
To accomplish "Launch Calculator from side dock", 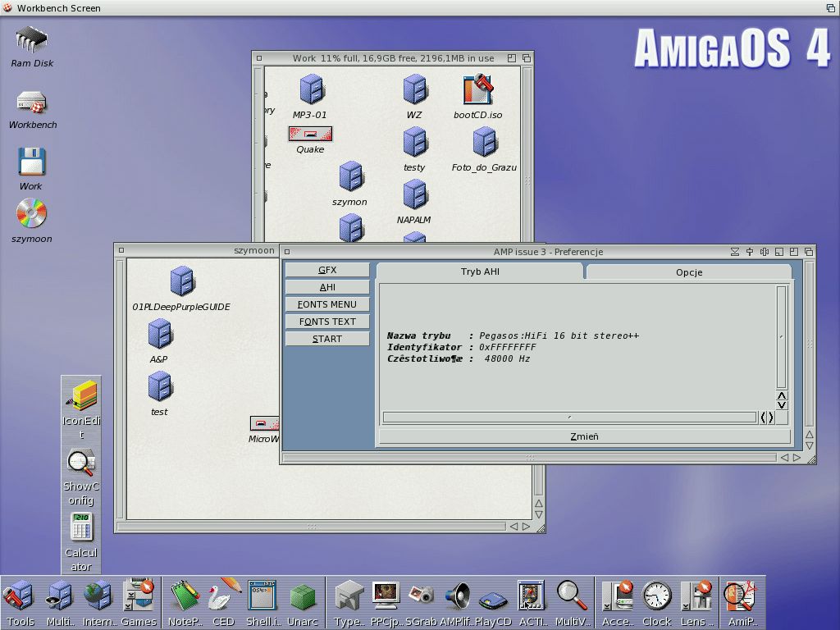I will [x=81, y=542].
